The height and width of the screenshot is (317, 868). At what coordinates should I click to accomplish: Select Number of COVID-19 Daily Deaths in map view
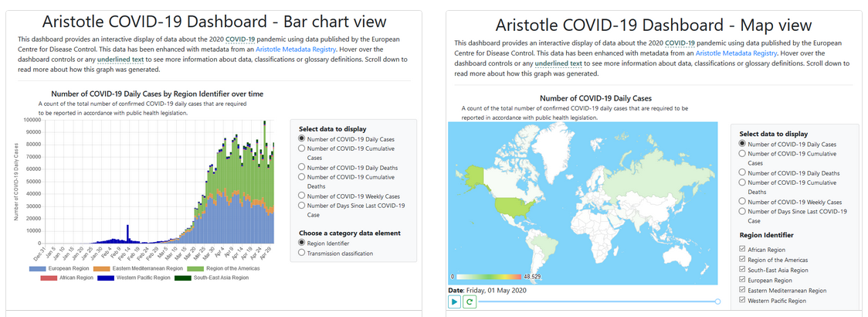(x=743, y=172)
